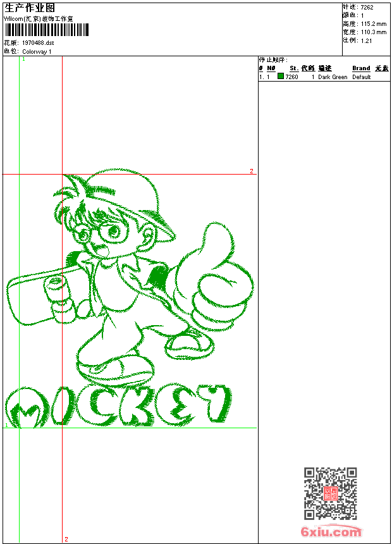Screen dimensions: 392x544
Task: Click the Brand column header
Action: coord(361,68)
